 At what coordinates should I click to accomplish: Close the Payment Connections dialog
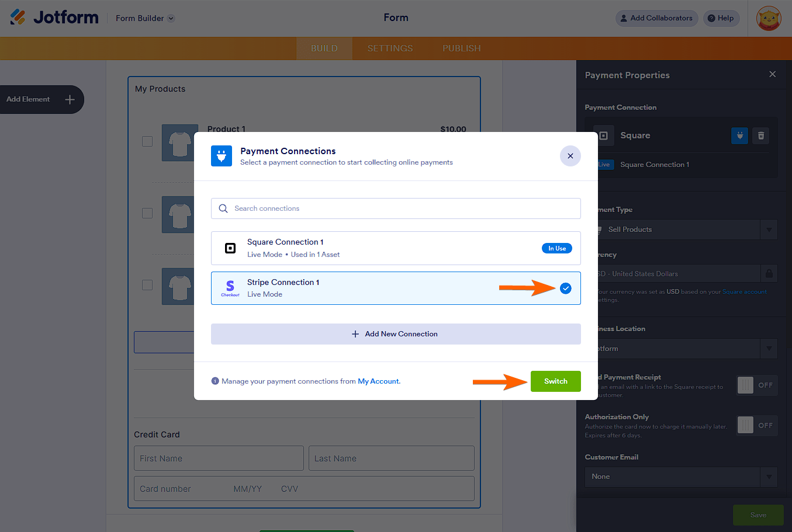(x=570, y=156)
